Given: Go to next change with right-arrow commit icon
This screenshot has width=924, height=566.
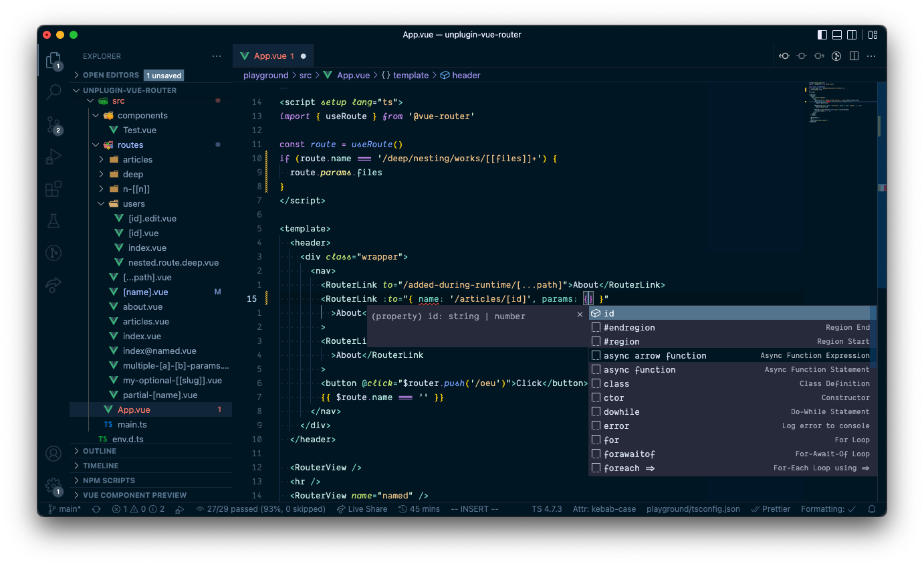Looking at the screenshot, I should point(819,56).
